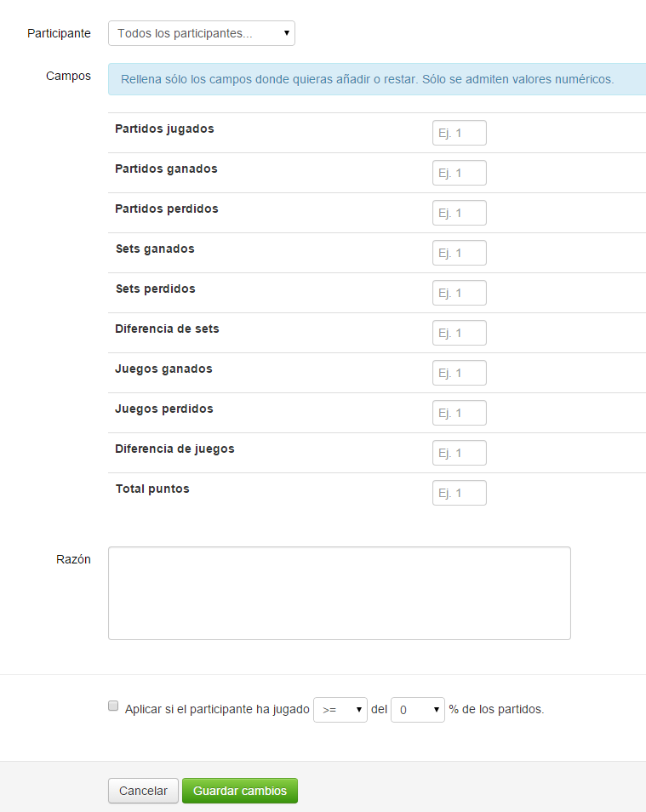The image size is (646, 812).
Task: Focus the Sets ganados input field
Action: click(x=460, y=253)
